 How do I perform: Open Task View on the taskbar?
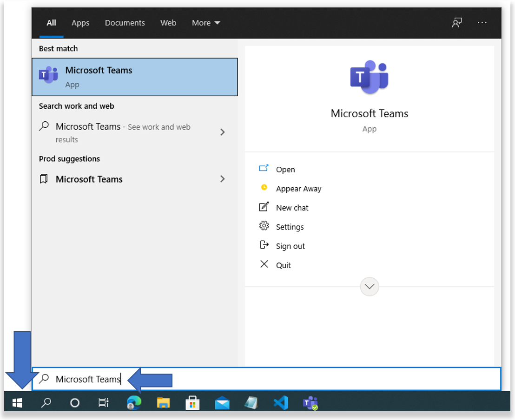[x=104, y=403]
